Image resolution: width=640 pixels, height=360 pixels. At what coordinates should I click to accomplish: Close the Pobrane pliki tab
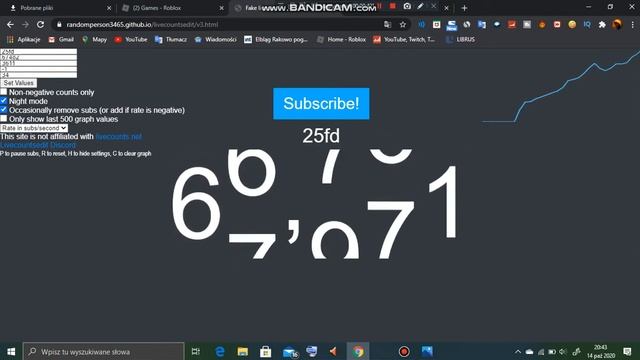tap(109, 8)
